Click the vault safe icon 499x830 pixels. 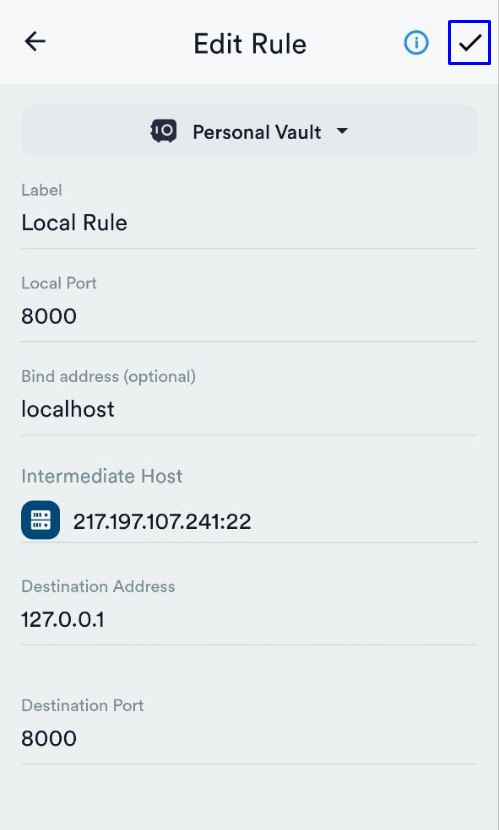[x=164, y=131]
